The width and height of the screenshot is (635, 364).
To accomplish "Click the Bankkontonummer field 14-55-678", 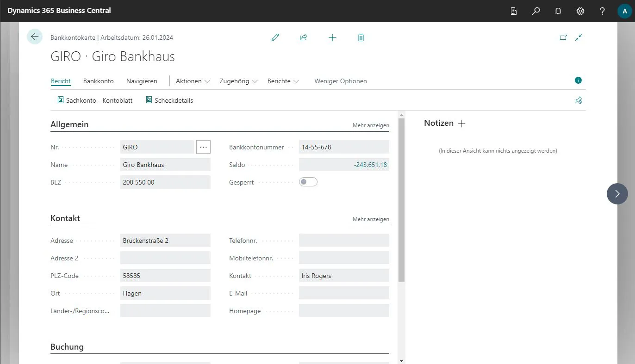I will [344, 147].
